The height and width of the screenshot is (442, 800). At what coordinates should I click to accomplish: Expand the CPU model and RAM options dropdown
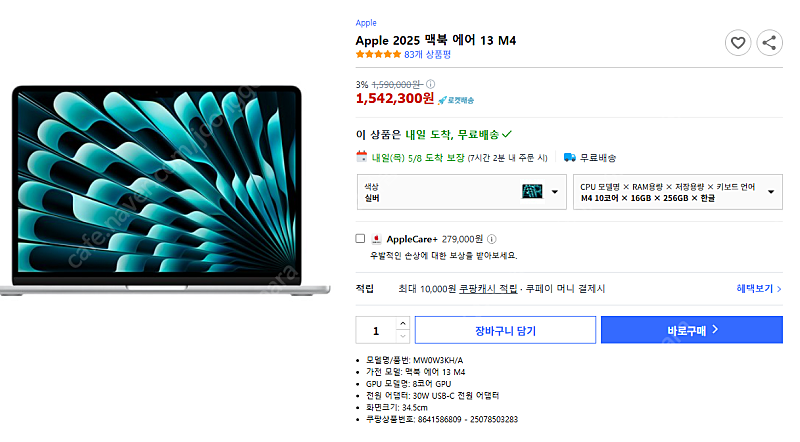click(x=678, y=192)
